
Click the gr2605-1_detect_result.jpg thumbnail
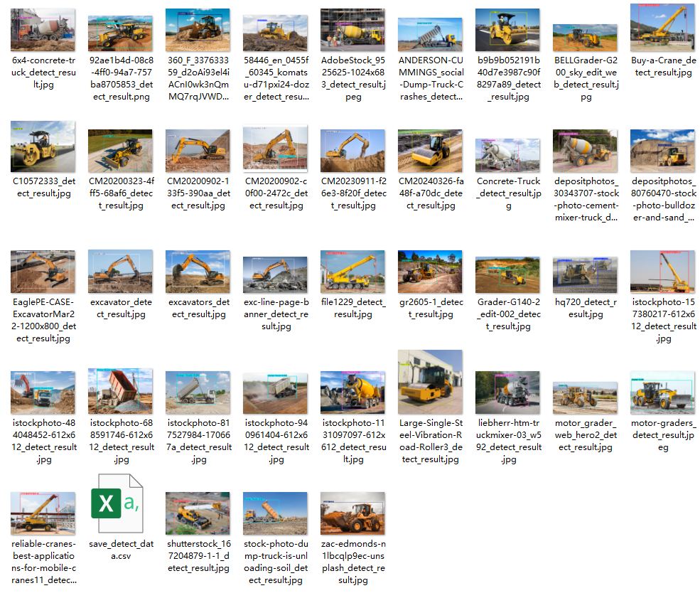click(x=430, y=272)
